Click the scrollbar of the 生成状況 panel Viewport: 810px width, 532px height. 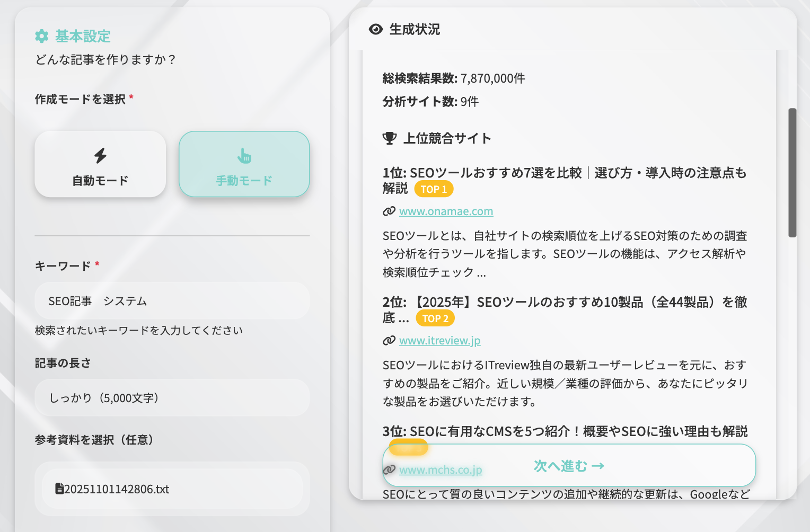792,170
